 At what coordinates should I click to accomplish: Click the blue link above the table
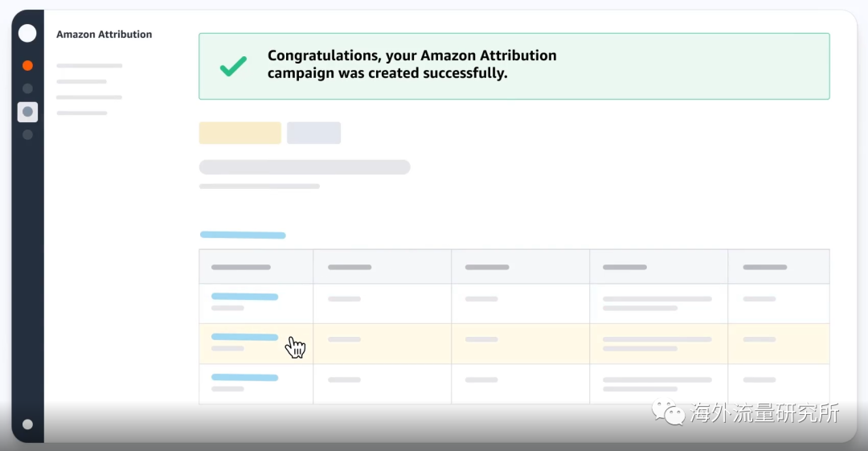point(243,235)
